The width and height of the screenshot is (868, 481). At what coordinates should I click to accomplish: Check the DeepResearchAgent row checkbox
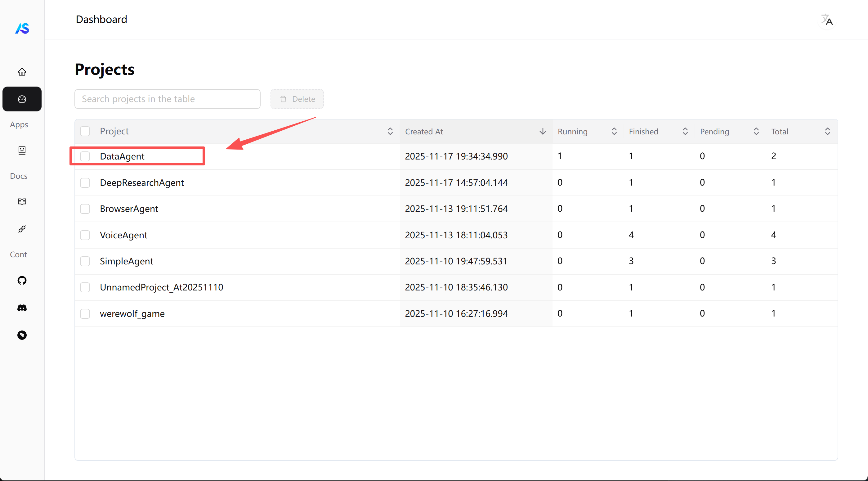coord(85,183)
